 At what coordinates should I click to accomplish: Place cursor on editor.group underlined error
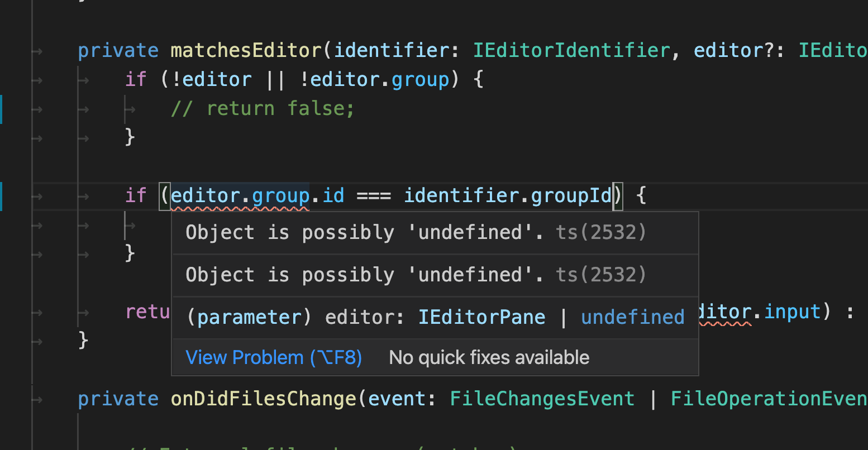click(x=240, y=195)
